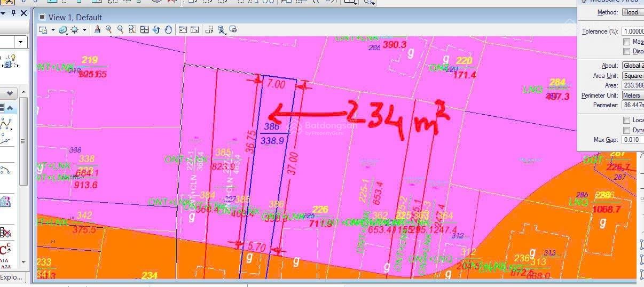The width and height of the screenshot is (644, 287).
Task: Select the Rotate View tool
Action: [156, 30]
